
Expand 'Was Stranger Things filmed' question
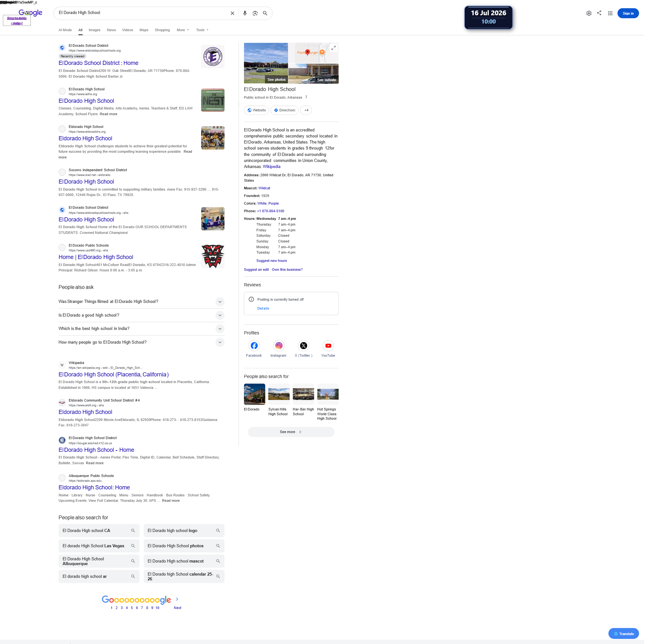pos(221,304)
